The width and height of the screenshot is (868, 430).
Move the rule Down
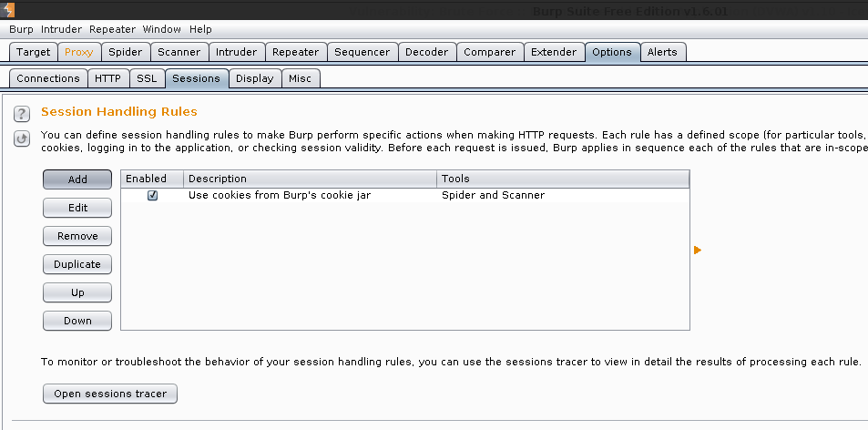77,321
